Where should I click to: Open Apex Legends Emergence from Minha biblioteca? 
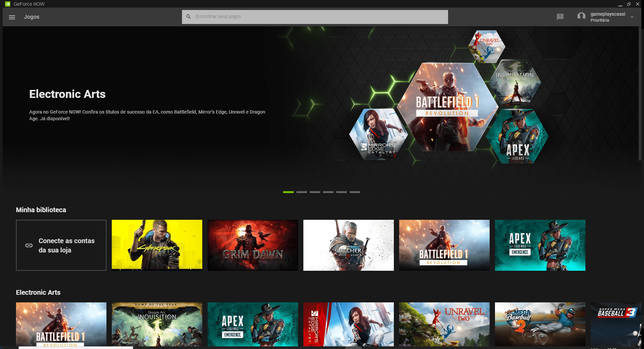coord(540,245)
